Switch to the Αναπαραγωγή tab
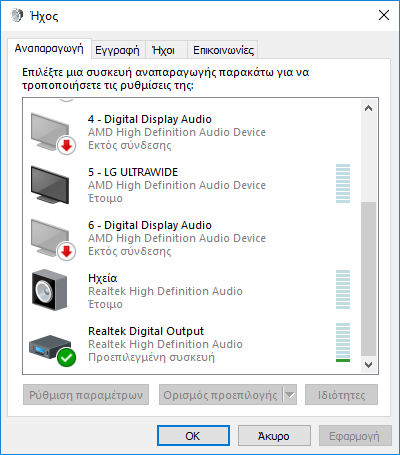The width and height of the screenshot is (400, 455). coord(49,49)
